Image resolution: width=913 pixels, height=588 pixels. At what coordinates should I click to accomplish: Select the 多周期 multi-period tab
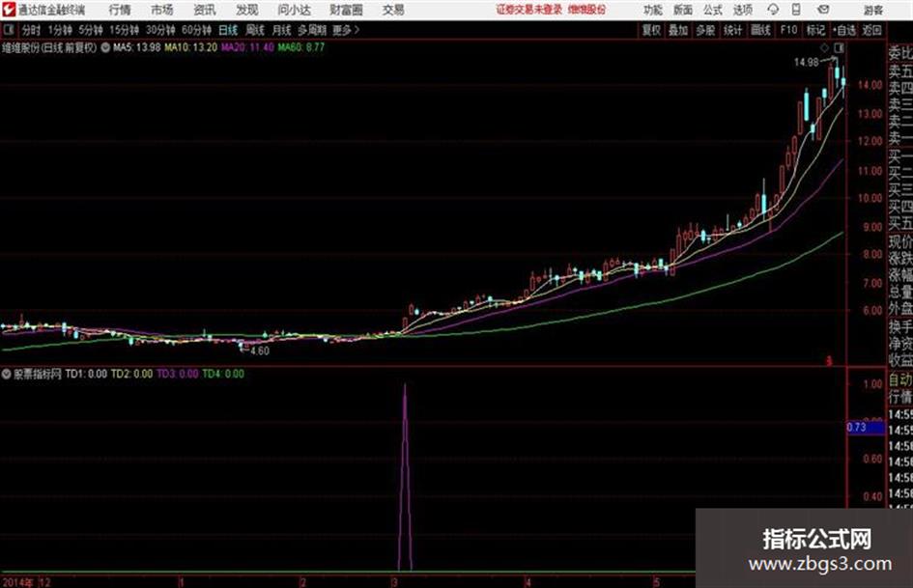coord(312,30)
